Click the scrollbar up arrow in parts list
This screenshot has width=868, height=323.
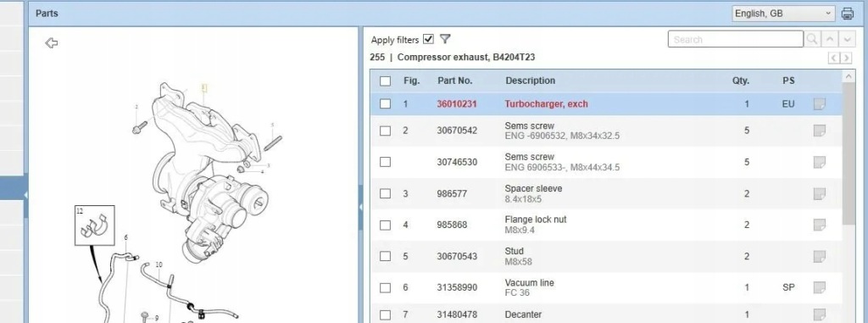pos(848,76)
